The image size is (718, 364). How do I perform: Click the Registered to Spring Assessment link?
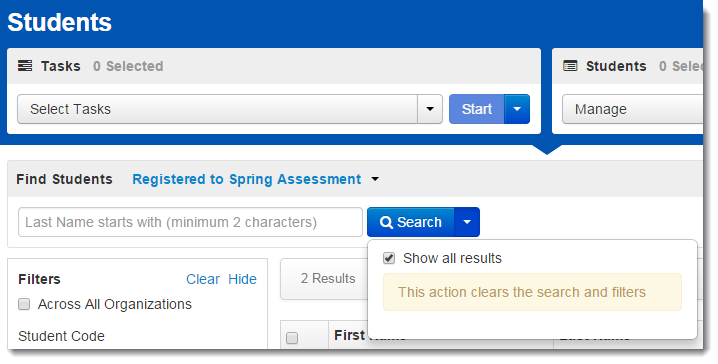[247, 179]
